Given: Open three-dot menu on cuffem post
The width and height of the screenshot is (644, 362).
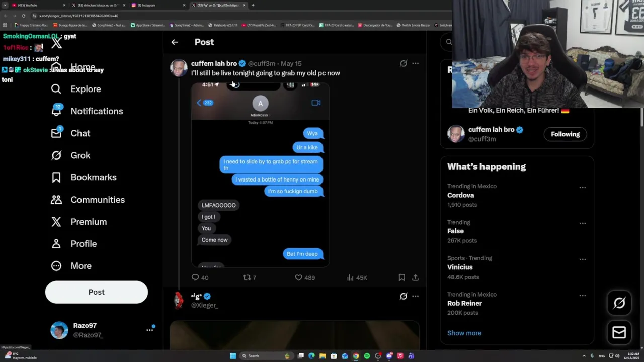Looking at the screenshot, I should (415, 63).
